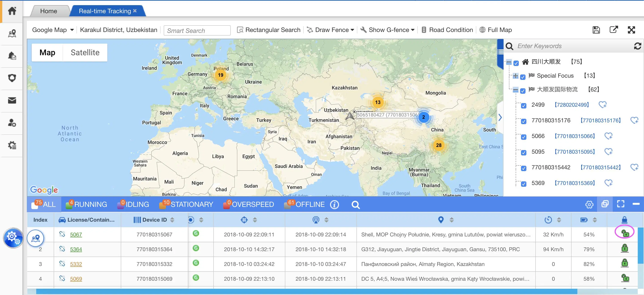
Task: Switch to the Home tab
Action: (49, 11)
